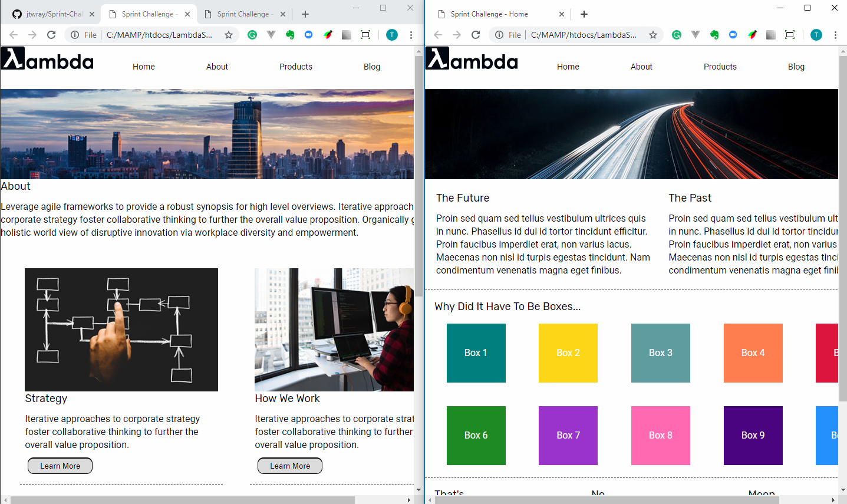The width and height of the screenshot is (847, 504).
Task: Reload the page in the right browser window
Action: pos(476,35)
